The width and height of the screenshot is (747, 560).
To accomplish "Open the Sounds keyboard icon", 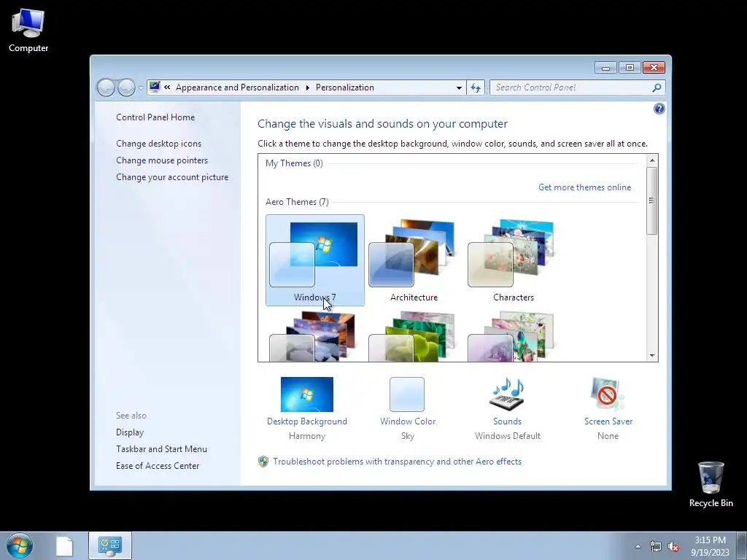I will pos(508,394).
